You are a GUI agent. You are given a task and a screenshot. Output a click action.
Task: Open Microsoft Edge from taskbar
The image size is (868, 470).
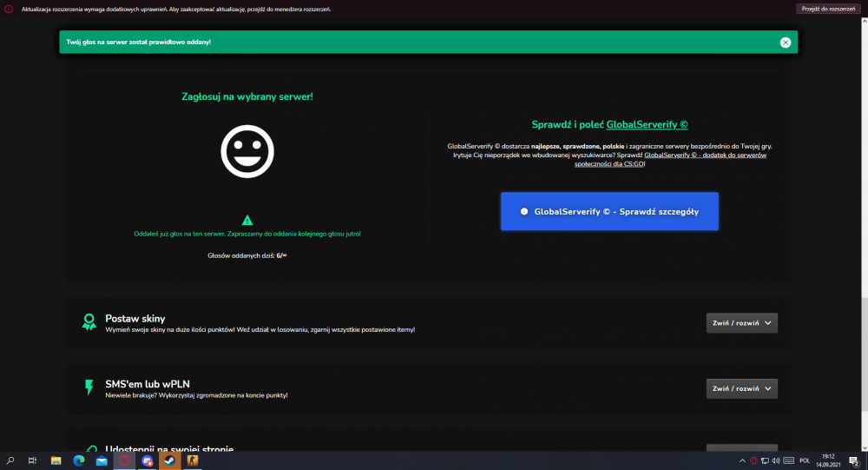pyautogui.click(x=79, y=460)
